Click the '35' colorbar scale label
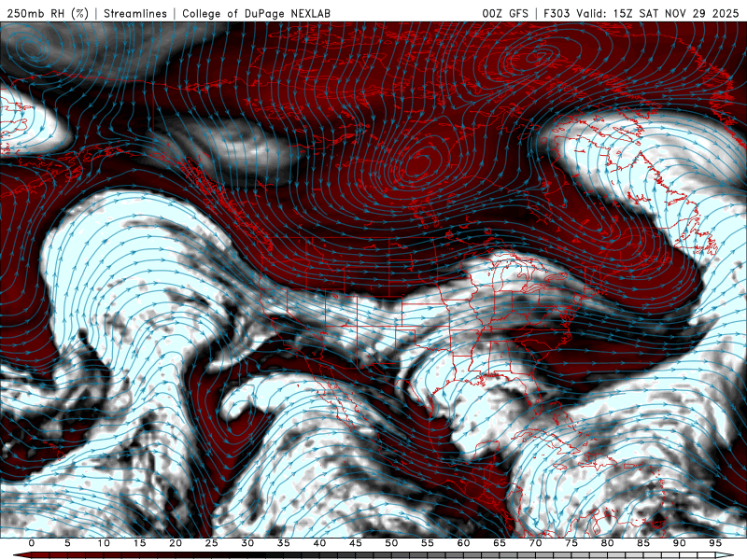 [284, 543]
